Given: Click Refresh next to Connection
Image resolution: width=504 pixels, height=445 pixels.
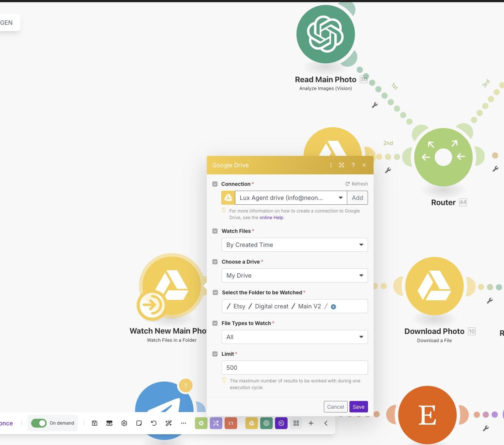Looking at the screenshot, I should tap(357, 184).
